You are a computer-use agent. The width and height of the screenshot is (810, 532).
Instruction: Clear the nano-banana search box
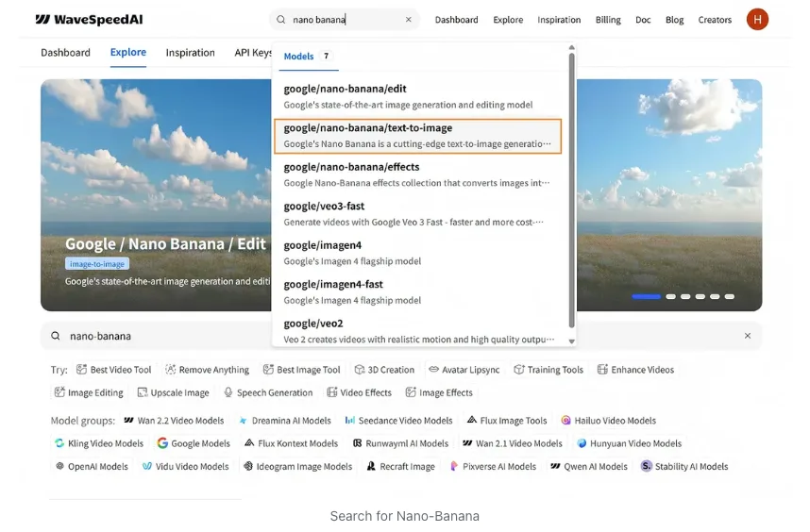tap(747, 336)
